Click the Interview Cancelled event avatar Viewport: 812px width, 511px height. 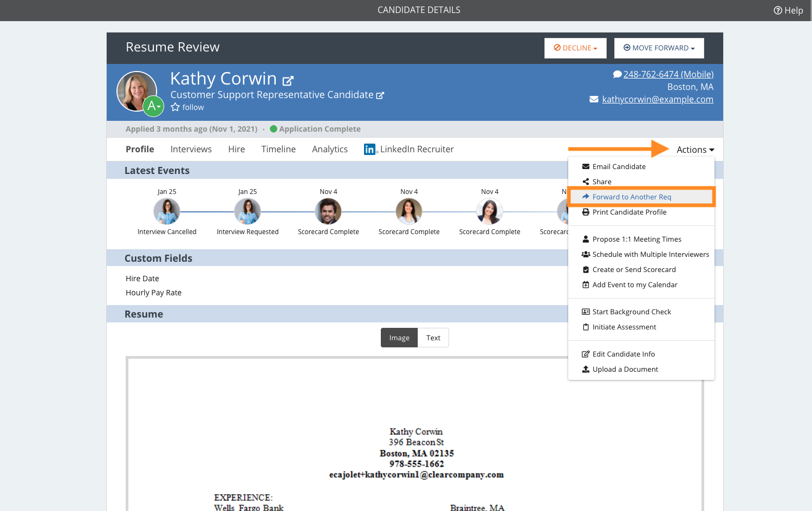click(167, 211)
